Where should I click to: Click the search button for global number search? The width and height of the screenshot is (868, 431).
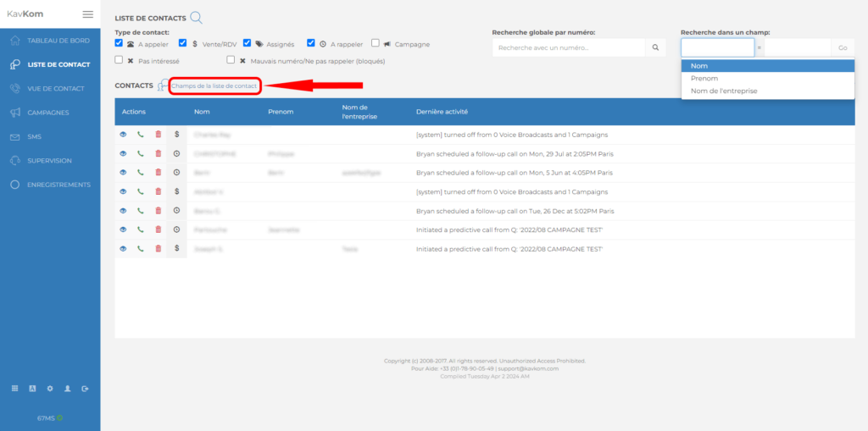pyautogui.click(x=655, y=47)
